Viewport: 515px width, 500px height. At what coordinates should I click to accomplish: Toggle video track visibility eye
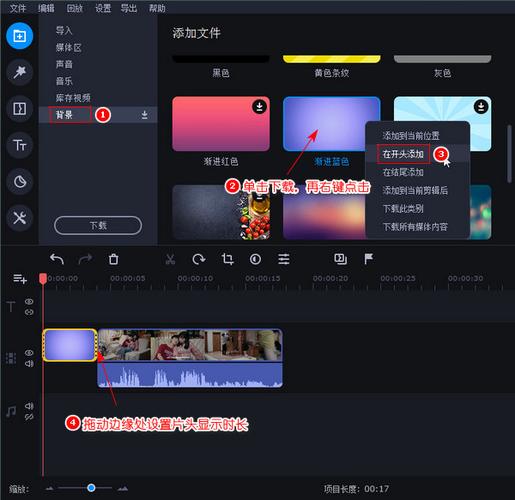(x=29, y=353)
